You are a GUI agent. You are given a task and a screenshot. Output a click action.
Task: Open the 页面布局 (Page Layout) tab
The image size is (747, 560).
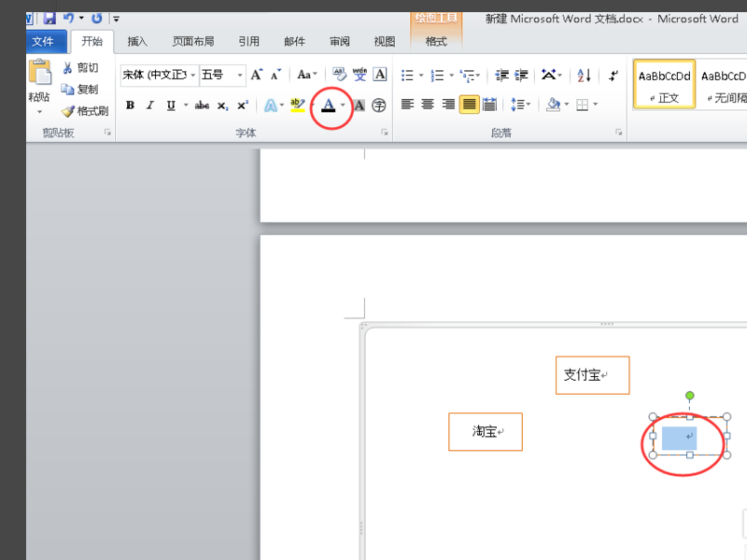(x=192, y=41)
